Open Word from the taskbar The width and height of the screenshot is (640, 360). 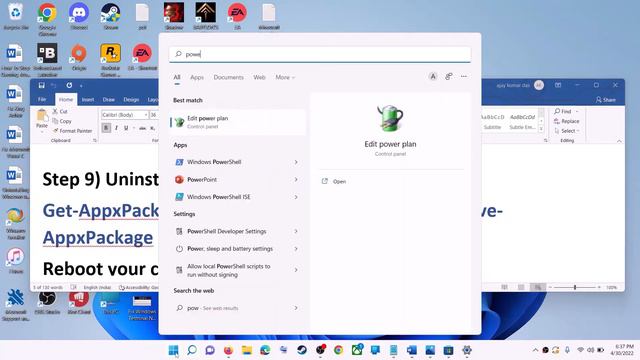[x=411, y=350]
